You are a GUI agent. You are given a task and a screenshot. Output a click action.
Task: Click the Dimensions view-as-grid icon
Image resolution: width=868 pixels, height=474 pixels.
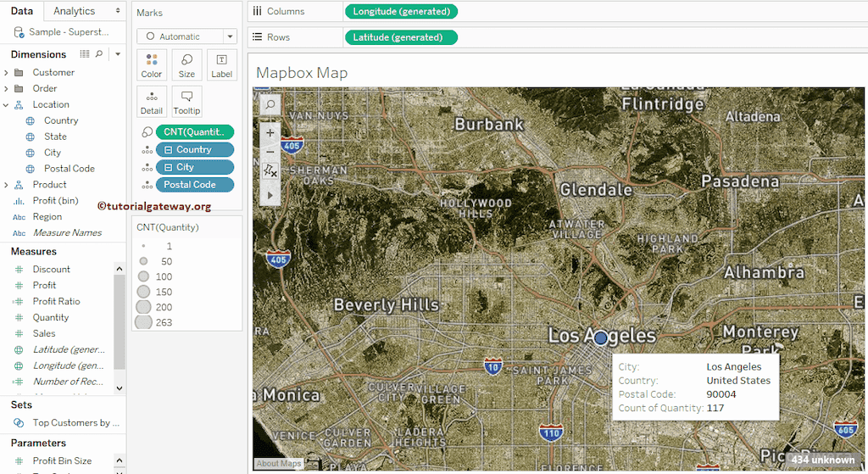[x=84, y=54]
